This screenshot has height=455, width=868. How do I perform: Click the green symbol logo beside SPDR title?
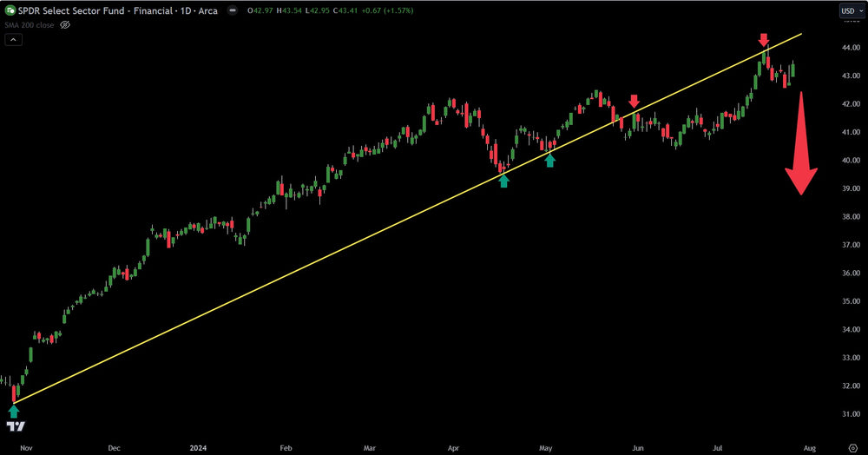(10, 11)
